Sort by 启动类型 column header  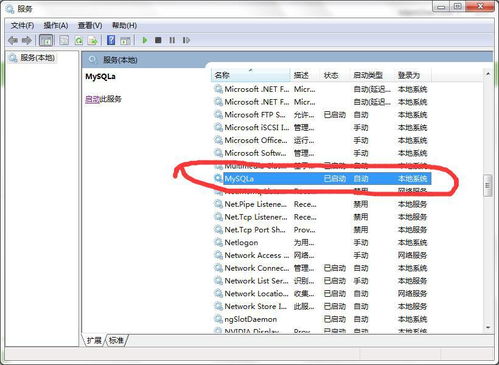tap(372, 75)
